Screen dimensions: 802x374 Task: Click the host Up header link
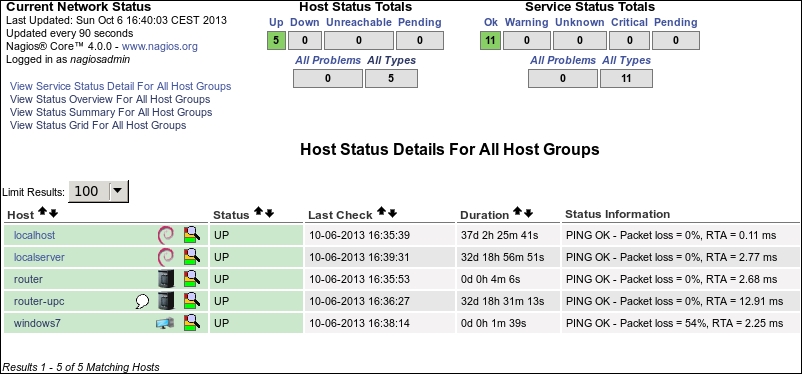coord(276,23)
